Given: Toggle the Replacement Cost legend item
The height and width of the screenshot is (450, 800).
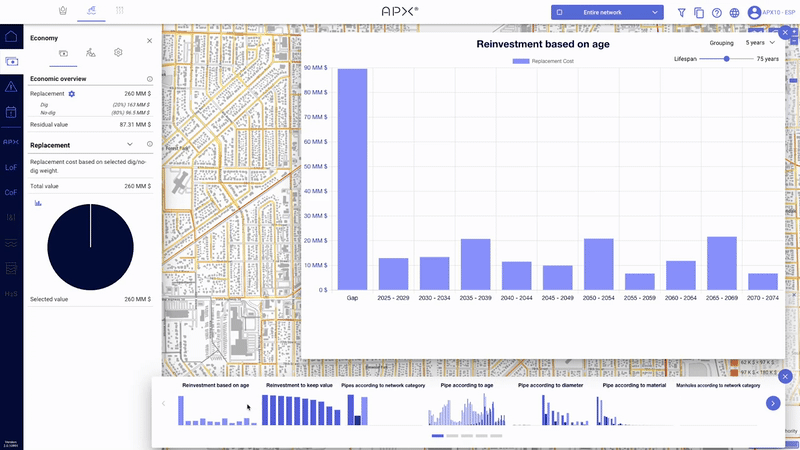Looking at the screenshot, I should click(544, 61).
